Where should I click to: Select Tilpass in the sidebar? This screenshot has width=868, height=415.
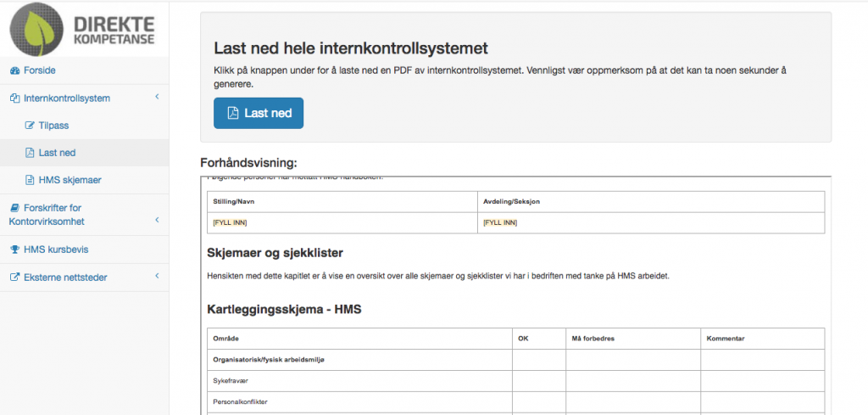(84, 126)
